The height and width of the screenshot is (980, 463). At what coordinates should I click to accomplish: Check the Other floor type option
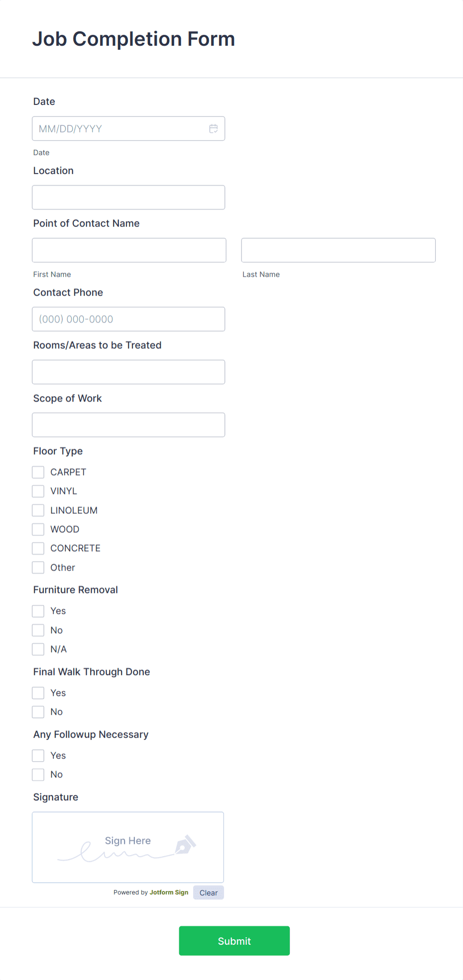coord(38,567)
